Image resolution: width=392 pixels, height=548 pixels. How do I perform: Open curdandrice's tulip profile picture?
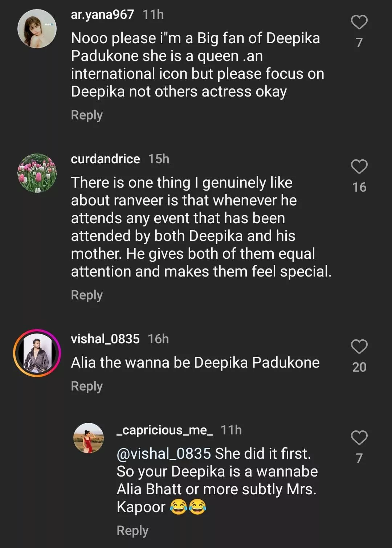(37, 173)
